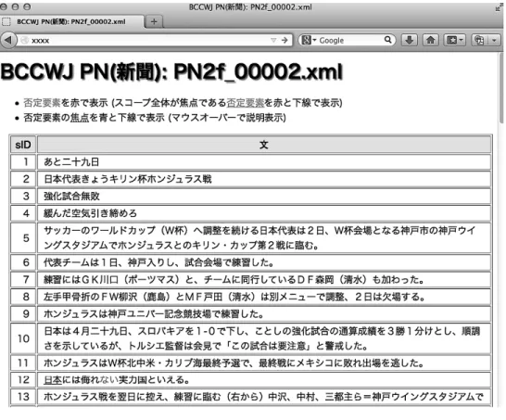This screenshot has height=420, width=506.
Task: Click sentence 代表チームは１日、神戸入りし
Action: coord(158,262)
